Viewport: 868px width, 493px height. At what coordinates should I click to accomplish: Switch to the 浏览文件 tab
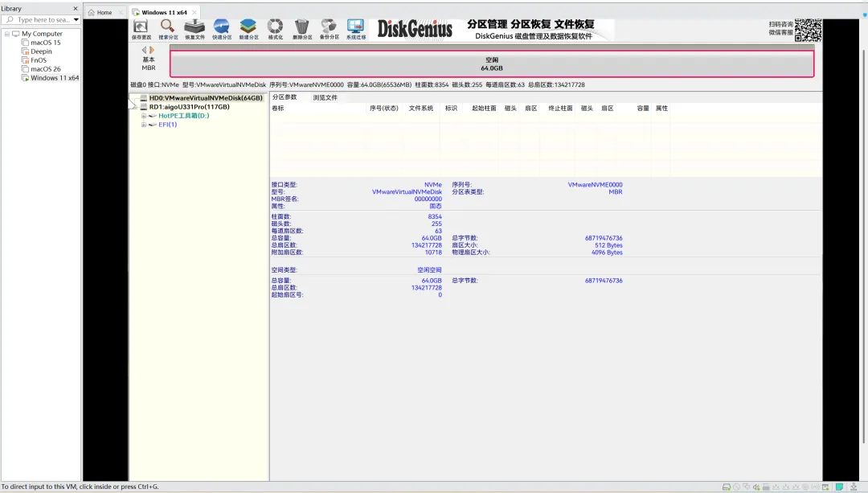pos(325,97)
